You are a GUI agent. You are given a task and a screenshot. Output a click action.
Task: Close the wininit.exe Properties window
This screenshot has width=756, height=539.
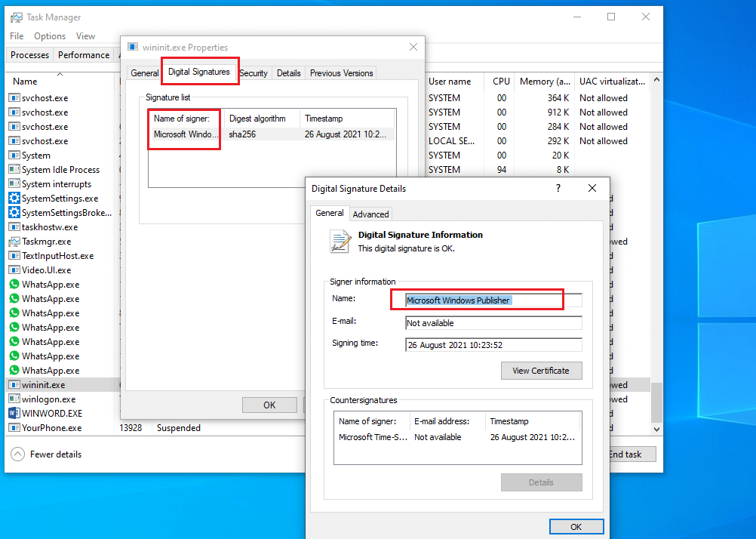point(413,47)
